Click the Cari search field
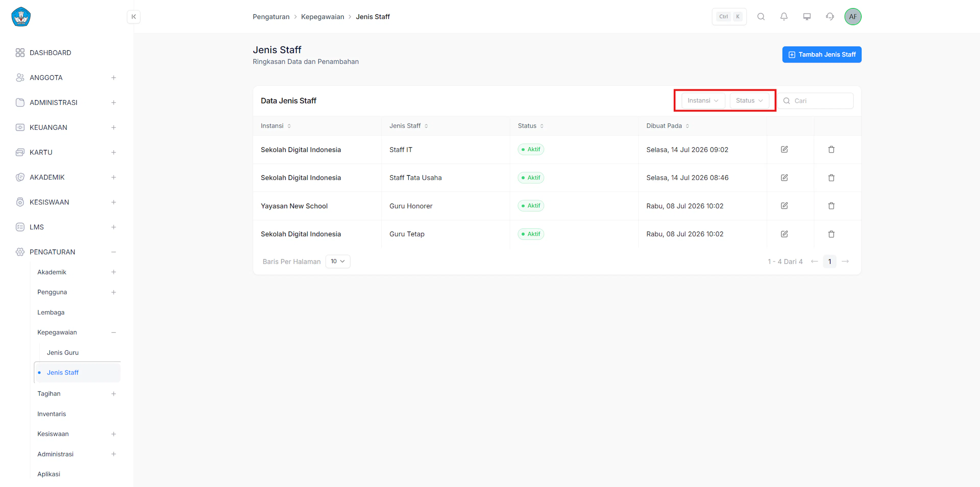This screenshot has height=487, width=980. [x=815, y=101]
